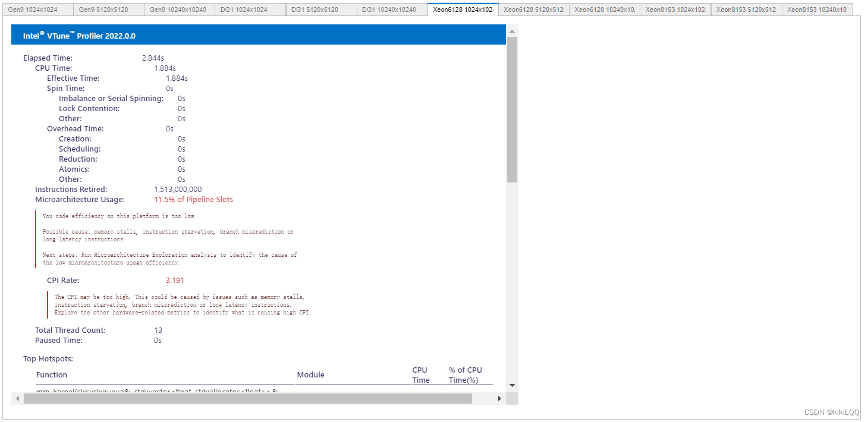This screenshot has width=868, height=422.
Task: Click the Imbalance or Serial Spinning label
Action: pos(111,99)
